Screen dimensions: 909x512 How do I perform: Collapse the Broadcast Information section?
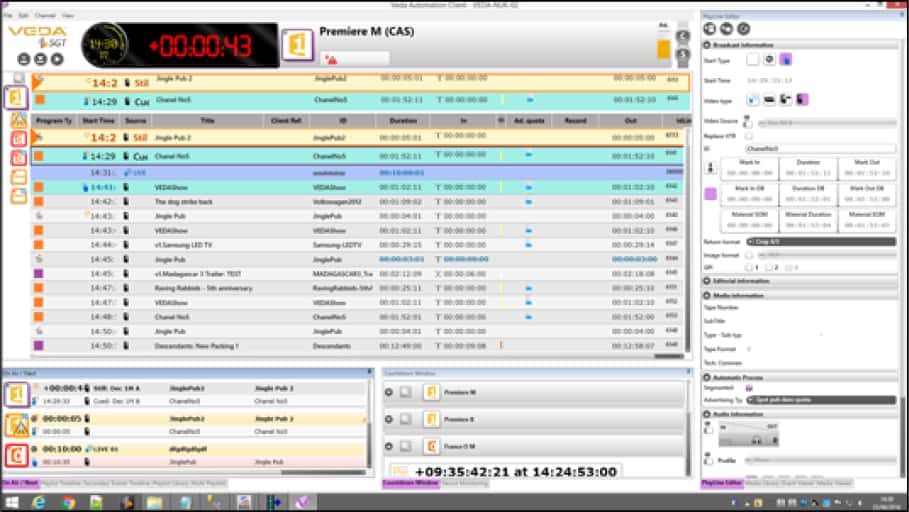707,45
